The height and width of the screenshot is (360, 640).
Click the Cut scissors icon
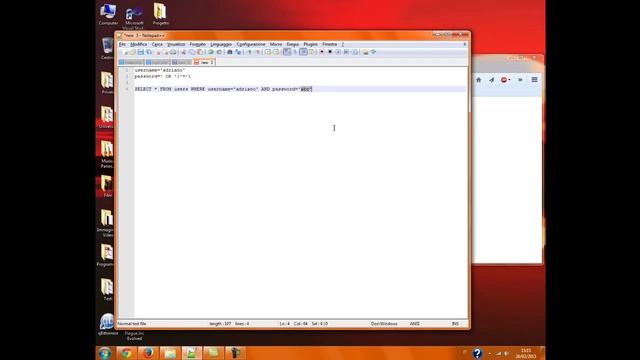pyautogui.click(x=184, y=52)
